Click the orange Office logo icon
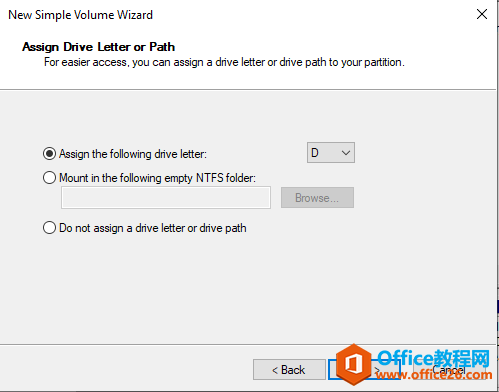Image resolution: width=499 pixels, height=392 pixels. tap(354, 364)
